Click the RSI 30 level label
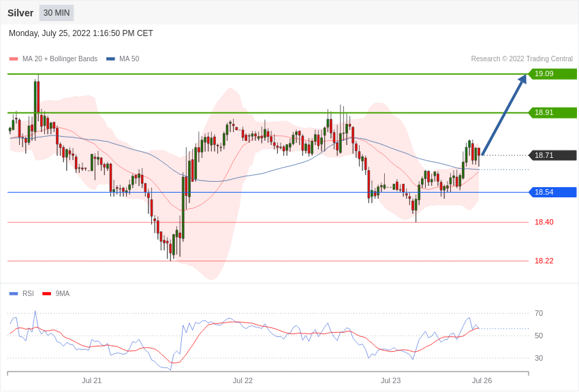 point(539,358)
